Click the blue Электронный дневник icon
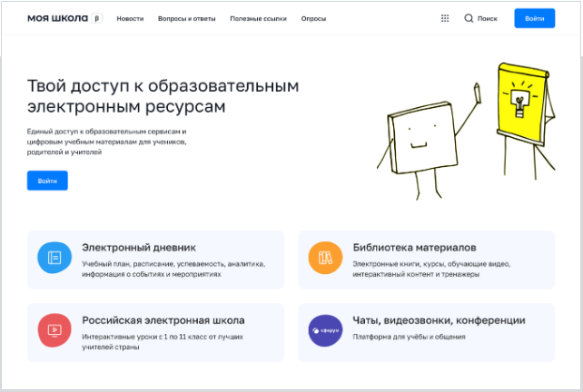 [54, 258]
